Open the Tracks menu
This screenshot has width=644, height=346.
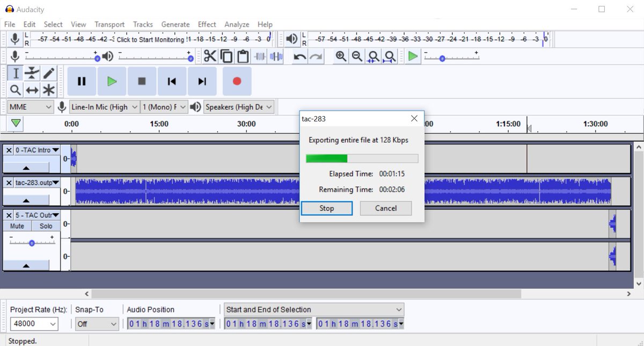[x=143, y=24]
